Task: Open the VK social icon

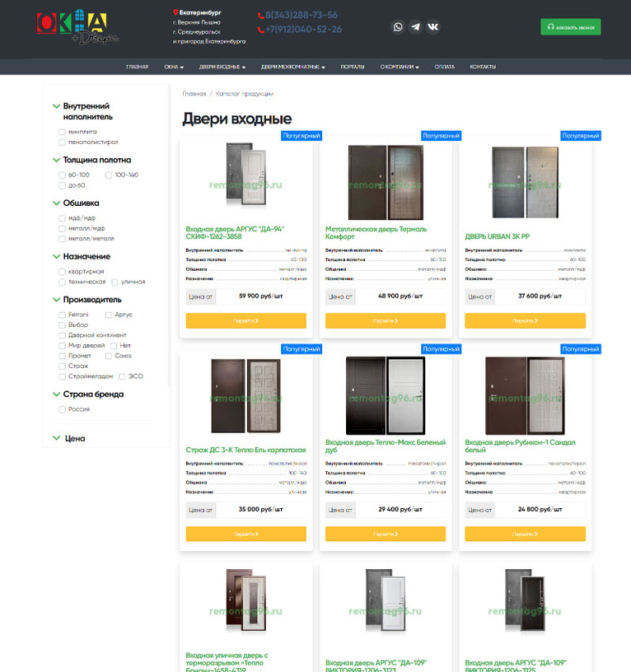Action: (x=433, y=27)
